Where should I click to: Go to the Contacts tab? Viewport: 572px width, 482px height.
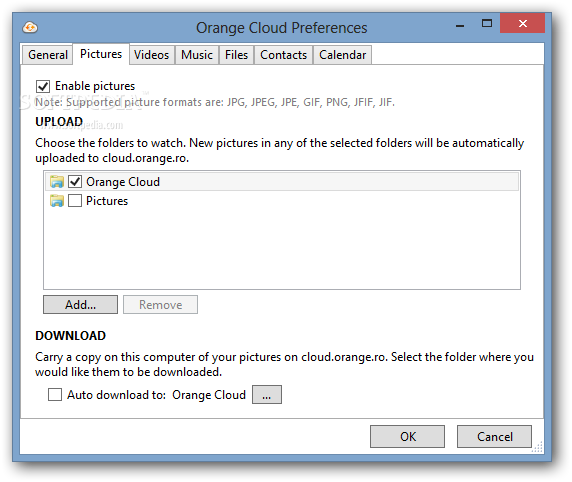point(283,55)
